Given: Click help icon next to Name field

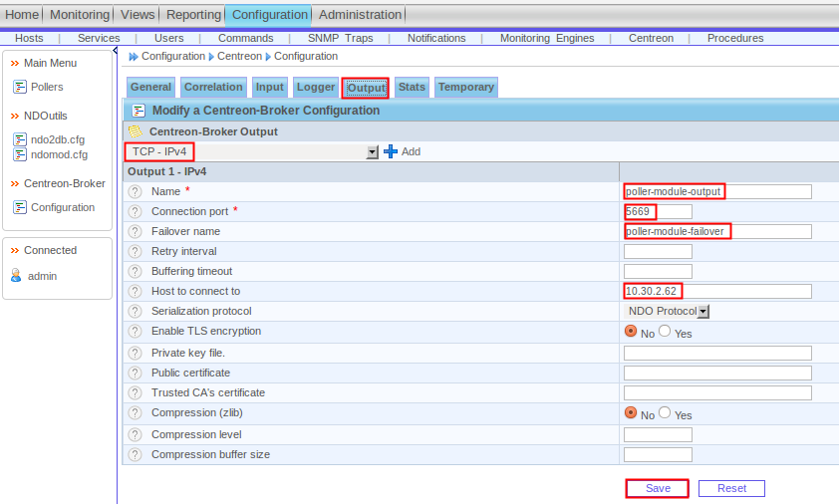Looking at the screenshot, I should [x=135, y=191].
